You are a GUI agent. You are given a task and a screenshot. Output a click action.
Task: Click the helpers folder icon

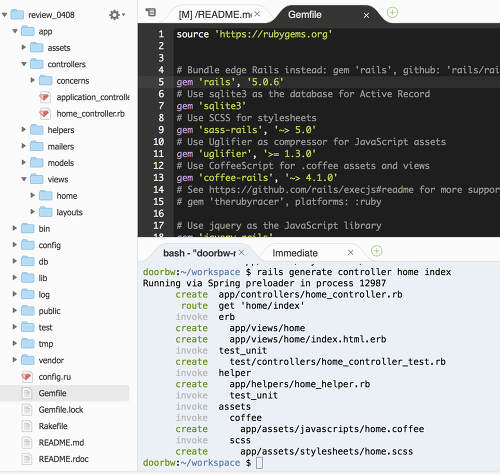(x=37, y=130)
